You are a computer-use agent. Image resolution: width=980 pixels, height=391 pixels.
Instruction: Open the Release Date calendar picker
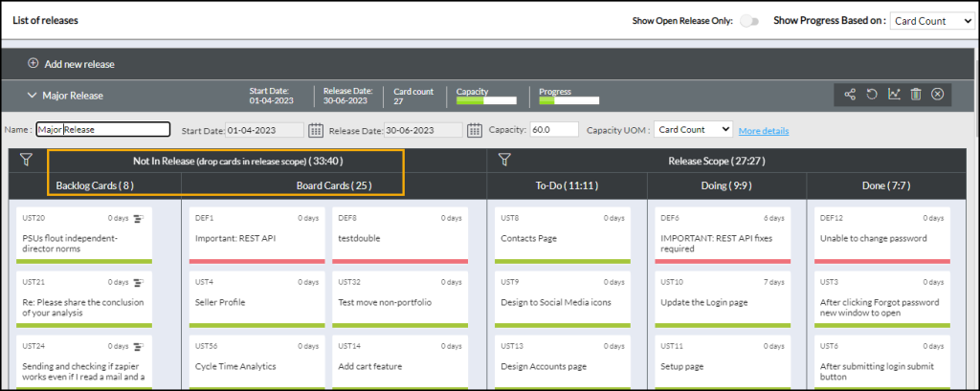(475, 130)
